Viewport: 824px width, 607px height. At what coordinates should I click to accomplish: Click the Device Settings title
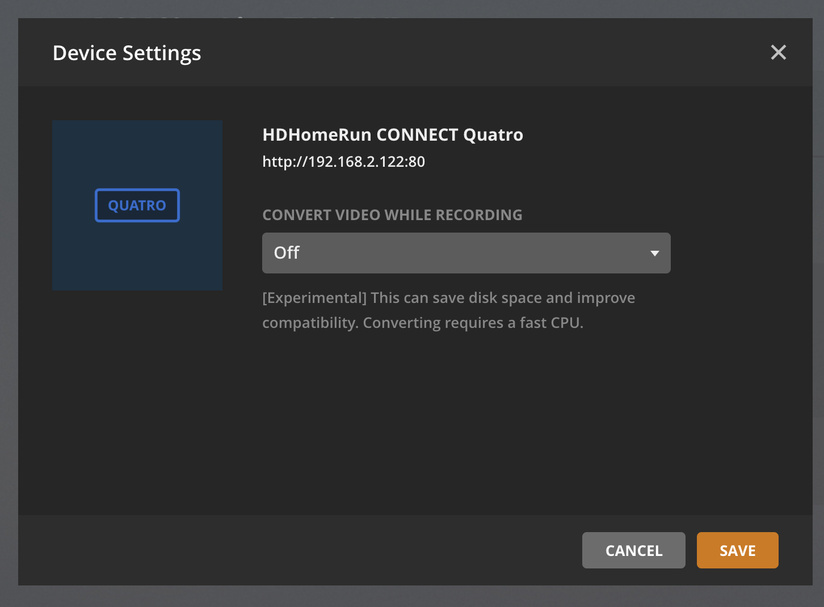(x=127, y=53)
